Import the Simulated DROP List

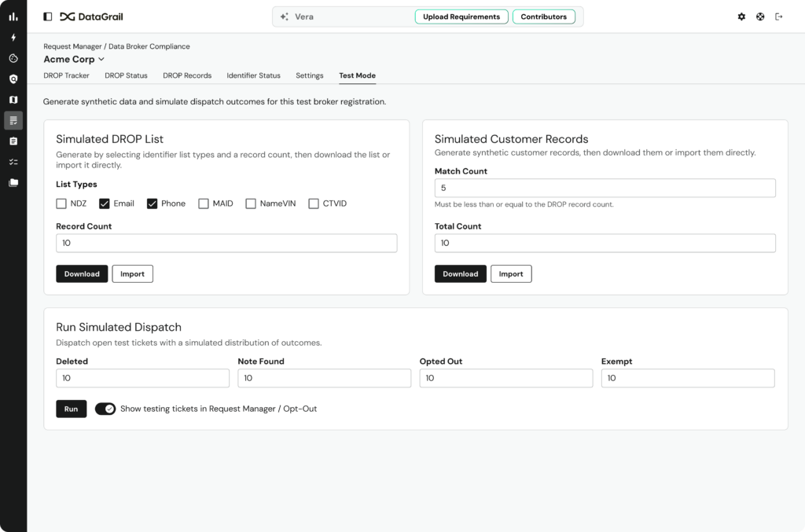point(132,274)
